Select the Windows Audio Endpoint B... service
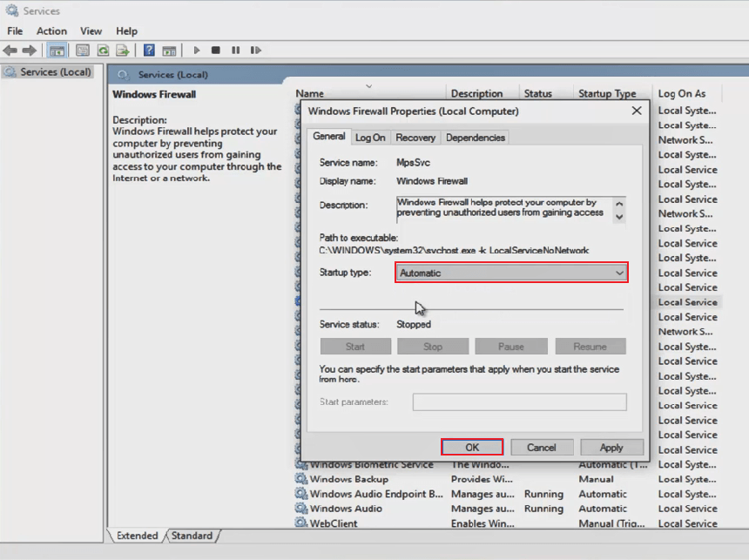Image resolution: width=749 pixels, height=560 pixels. pos(376,494)
